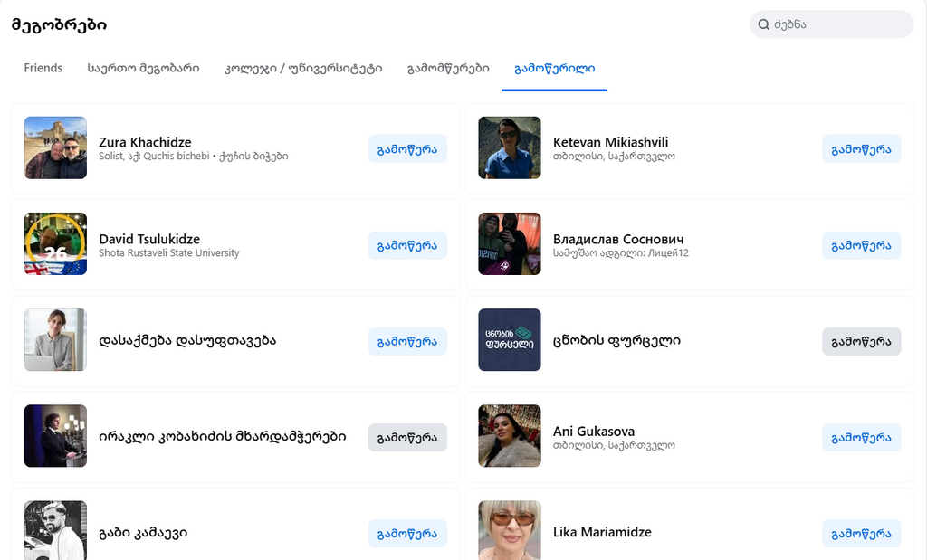
Task: Click გამოწერა button beside Lika Mariamidze
Action: pos(862,534)
